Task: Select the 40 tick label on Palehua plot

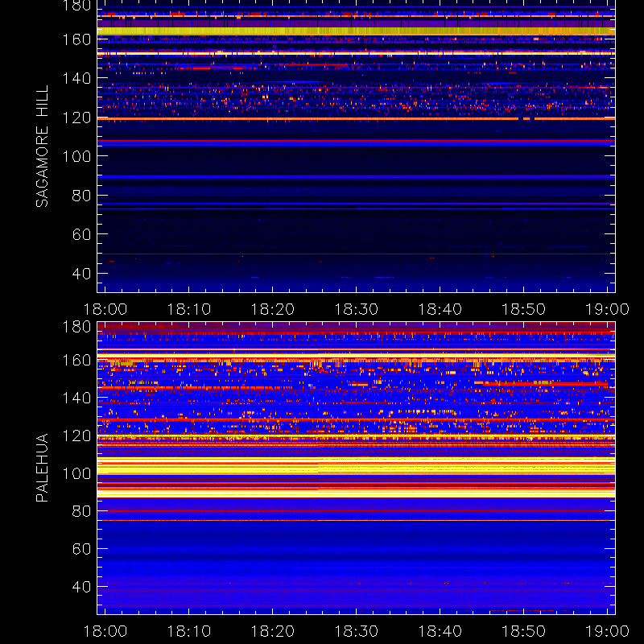Action: (81, 587)
